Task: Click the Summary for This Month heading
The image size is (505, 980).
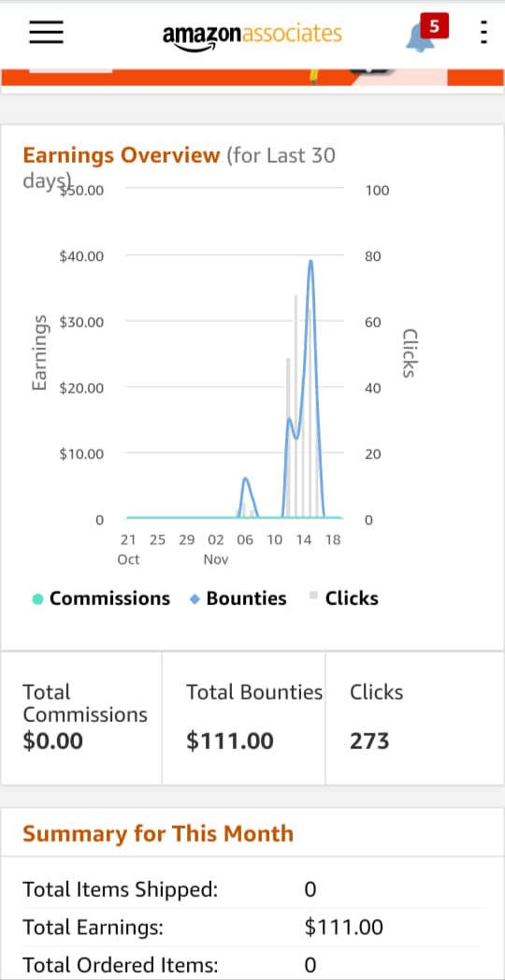Action: coord(158,833)
